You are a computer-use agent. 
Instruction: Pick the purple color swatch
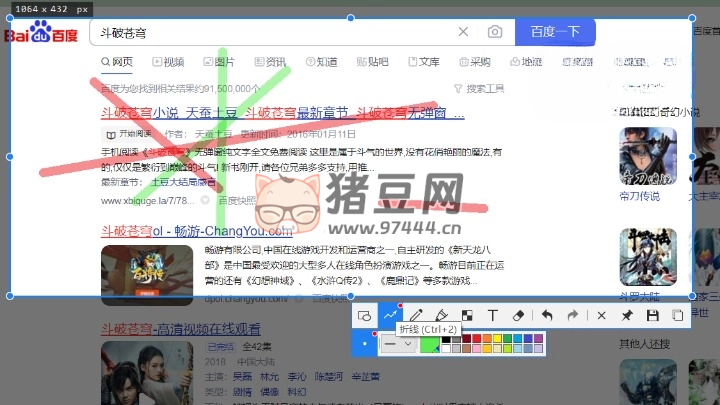click(538, 339)
